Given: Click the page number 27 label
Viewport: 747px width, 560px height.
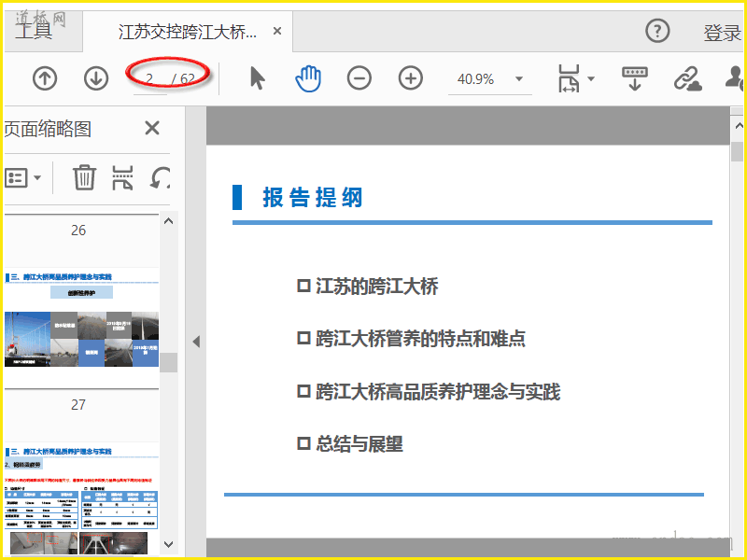Looking at the screenshot, I should coord(78,404).
